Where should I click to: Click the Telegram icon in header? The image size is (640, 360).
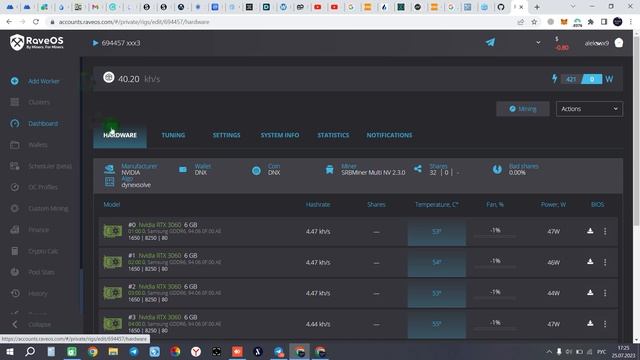coord(490,42)
